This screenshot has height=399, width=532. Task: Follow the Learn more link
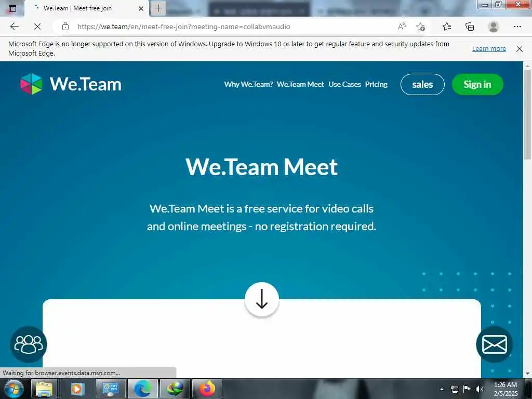489,48
